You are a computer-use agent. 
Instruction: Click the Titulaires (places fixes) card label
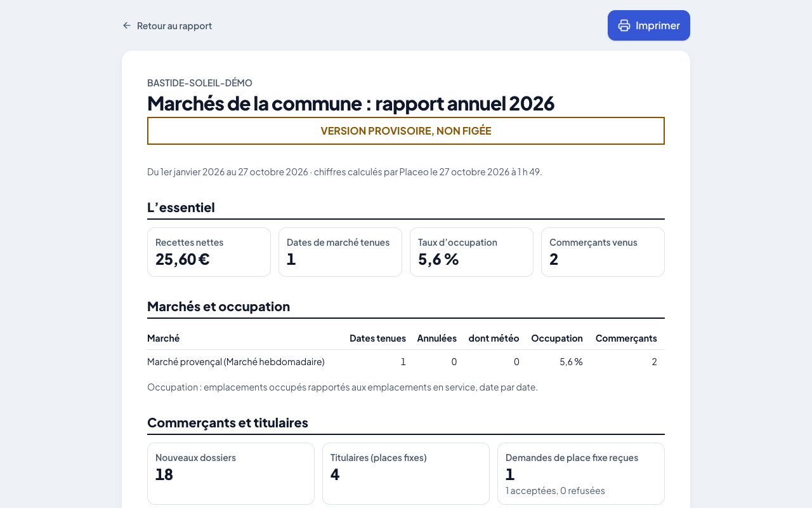pos(379,457)
